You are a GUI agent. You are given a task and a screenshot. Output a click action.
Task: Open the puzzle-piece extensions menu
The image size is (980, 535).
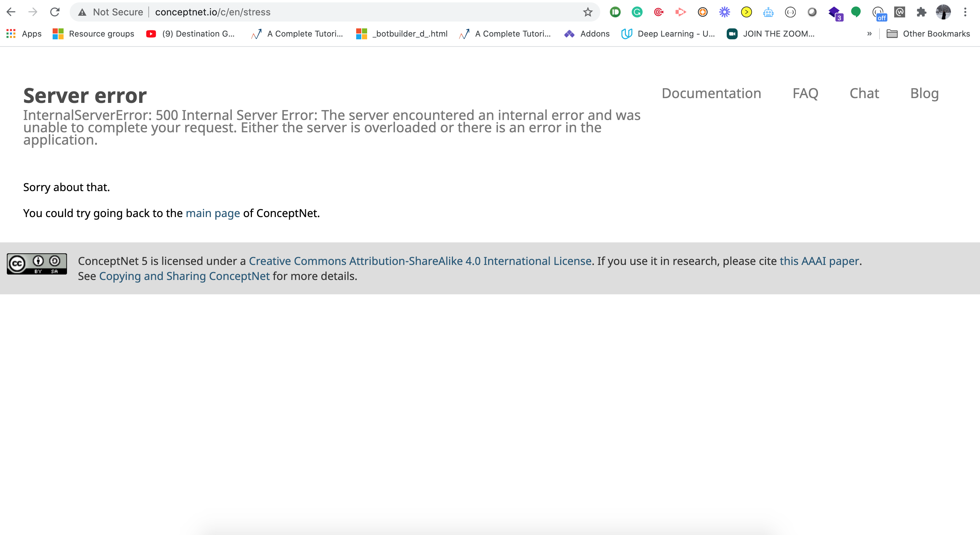pyautogui.click(x=921, y=12)
